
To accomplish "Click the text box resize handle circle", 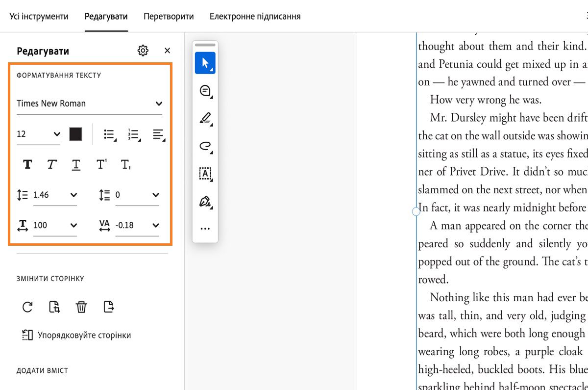I will tap(416, 211).
